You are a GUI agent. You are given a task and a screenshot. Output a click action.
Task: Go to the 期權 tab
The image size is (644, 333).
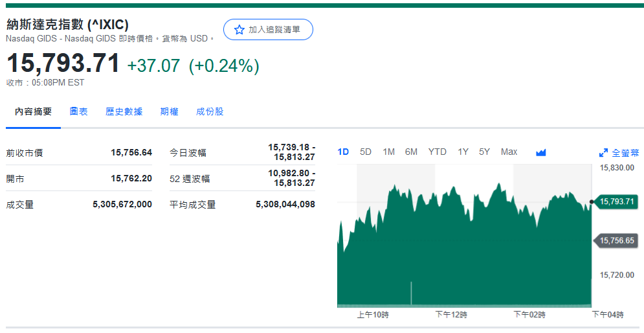pos(169,111)
